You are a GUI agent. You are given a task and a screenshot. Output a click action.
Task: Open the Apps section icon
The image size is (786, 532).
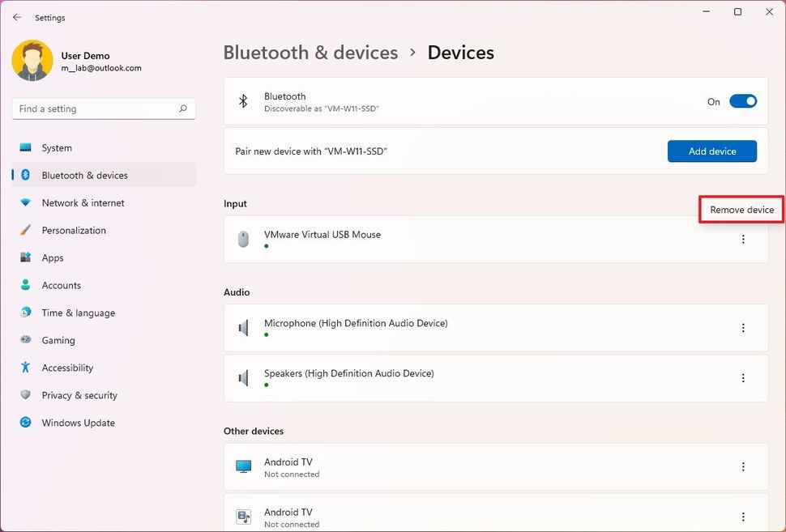(x=27, y=257)
